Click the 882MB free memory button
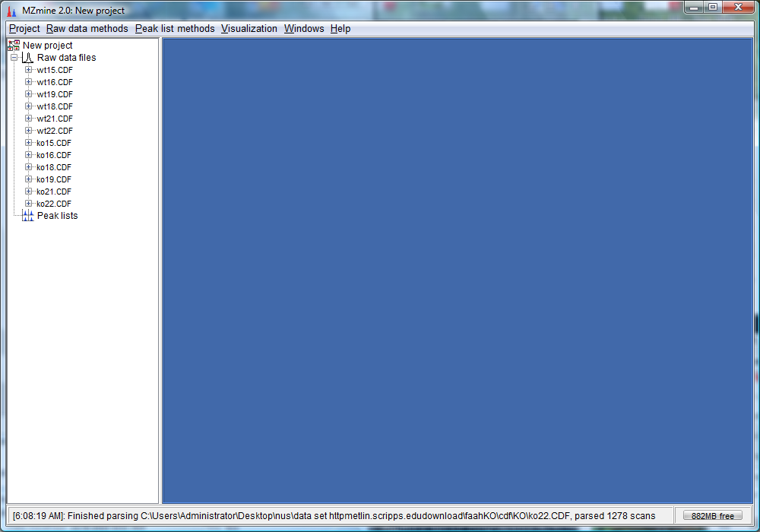760x532 pixels. 713,516
